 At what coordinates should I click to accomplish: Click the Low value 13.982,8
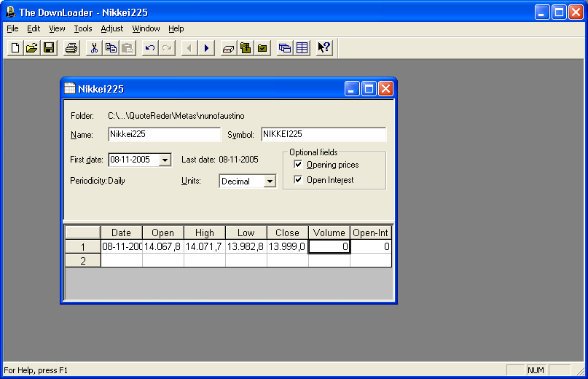tap(246, 246)
